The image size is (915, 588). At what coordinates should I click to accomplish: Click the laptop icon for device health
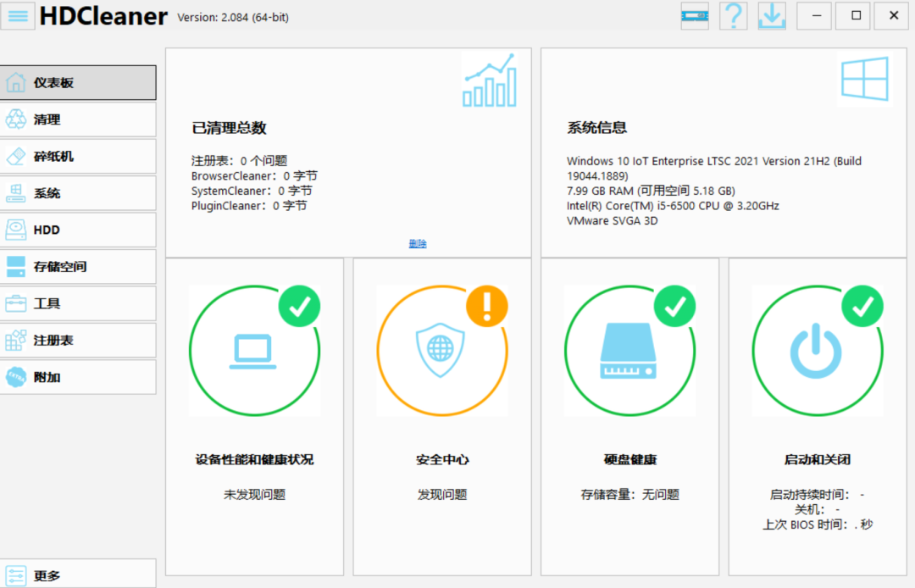252,351
